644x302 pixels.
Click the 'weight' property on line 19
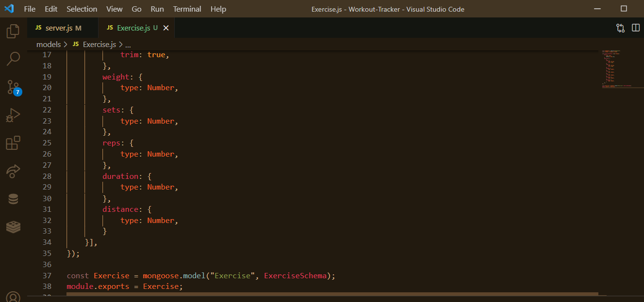(x=116, y=77)
